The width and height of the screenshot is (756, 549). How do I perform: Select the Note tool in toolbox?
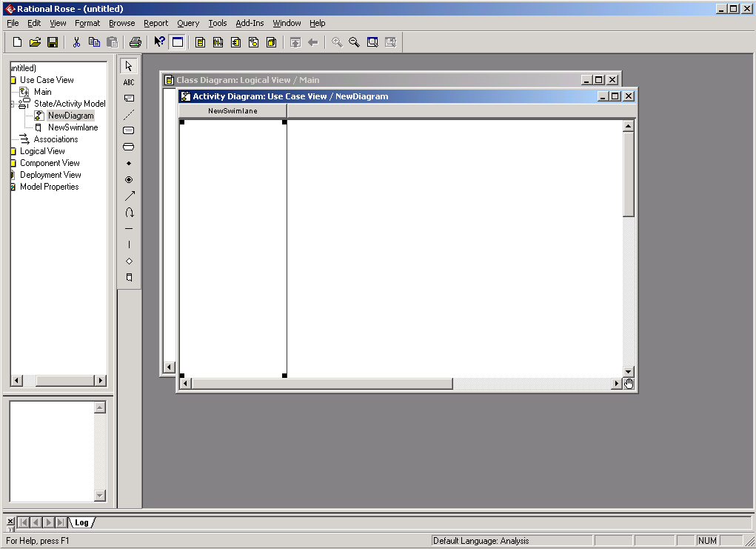[x=129, y=99]
